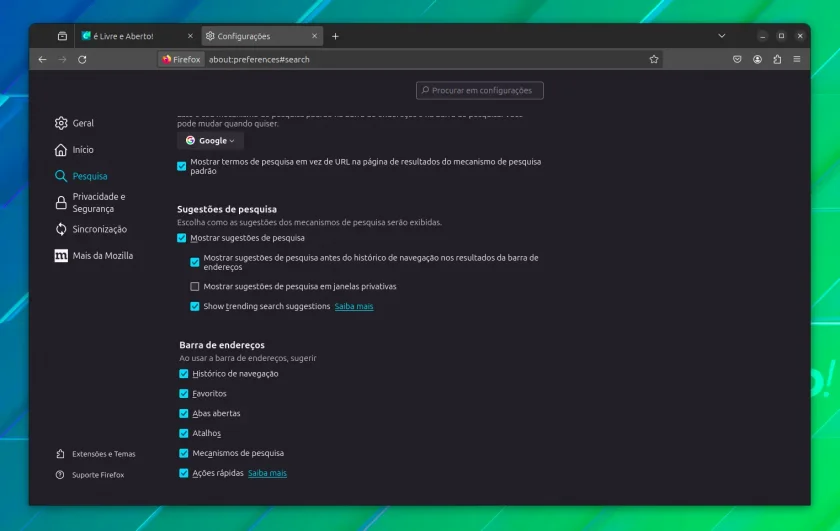Open the Privacidade e Segurança section
840x531 pixels.
(x=99, y=203)
